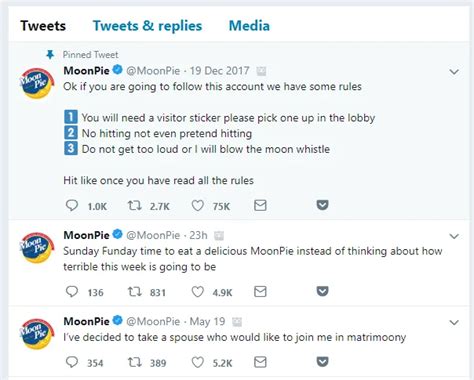
Task: Reply to the Sunday Funday tweet
Action: pos(72,292)
